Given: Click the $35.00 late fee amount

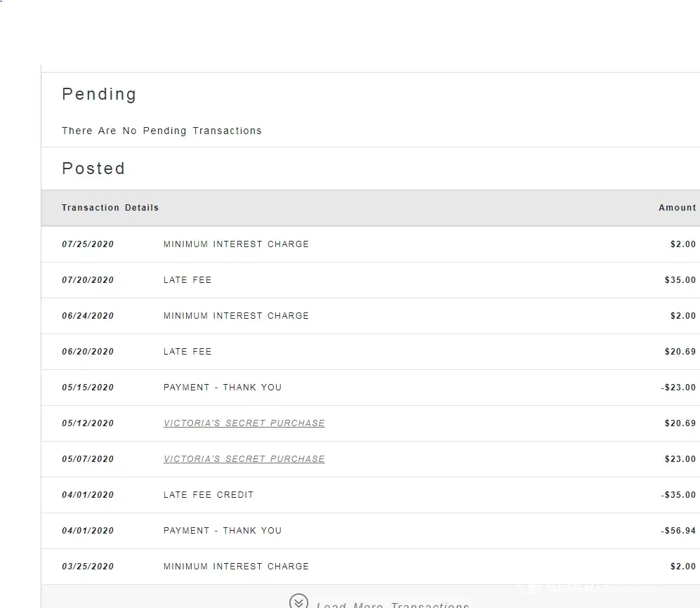Looking at the screenshot, I should coord(680,280).
